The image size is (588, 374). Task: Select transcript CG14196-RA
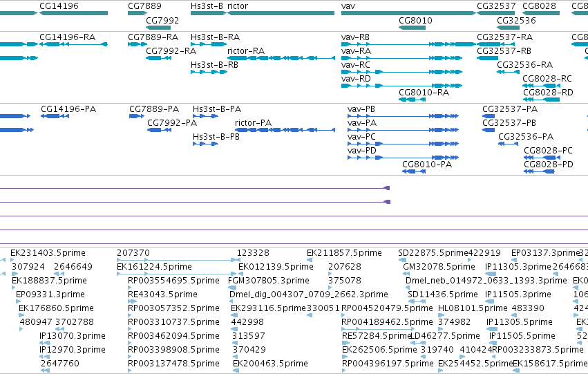coord(68,37)
